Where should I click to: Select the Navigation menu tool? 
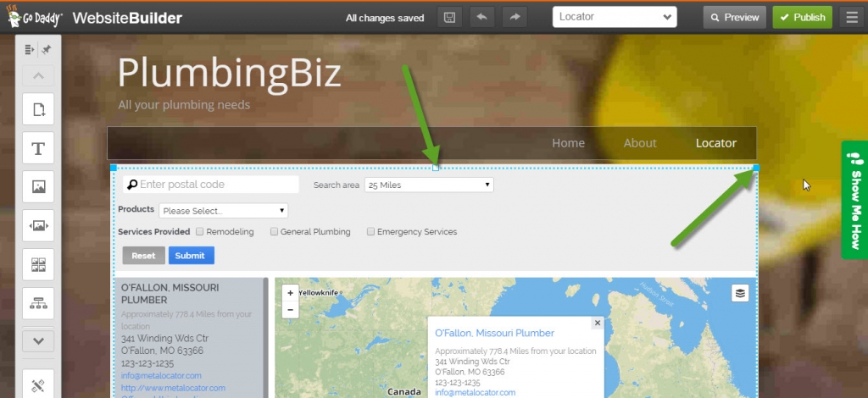tap(38, 303)
